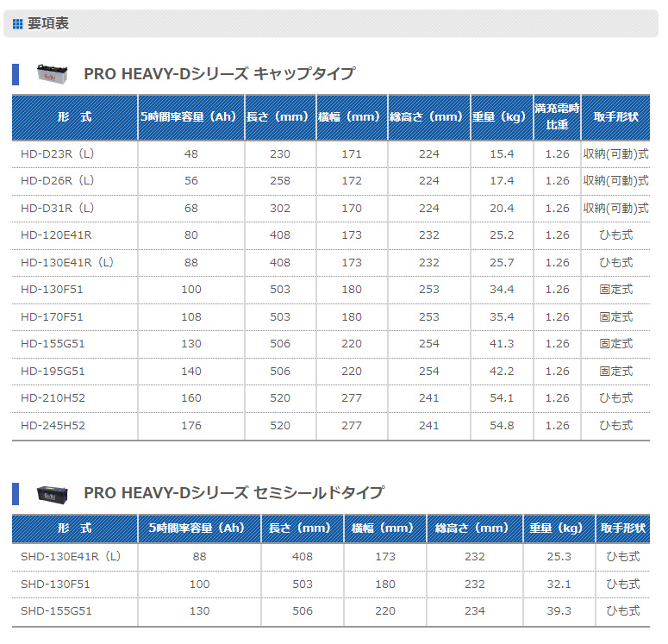Click weight value 42.2 in HD-195G51 row
668x644 pixels.
[502, 372]
